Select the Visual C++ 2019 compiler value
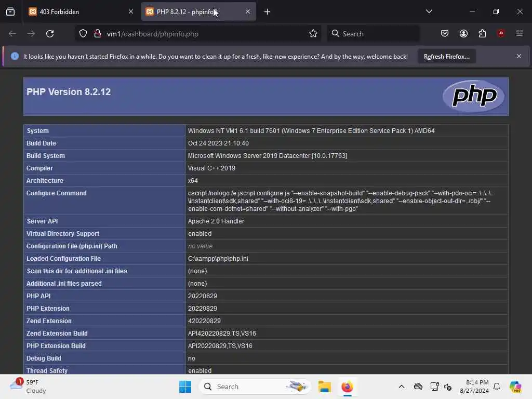The width and height of the screenshot is (532, 399). point(211,168)
